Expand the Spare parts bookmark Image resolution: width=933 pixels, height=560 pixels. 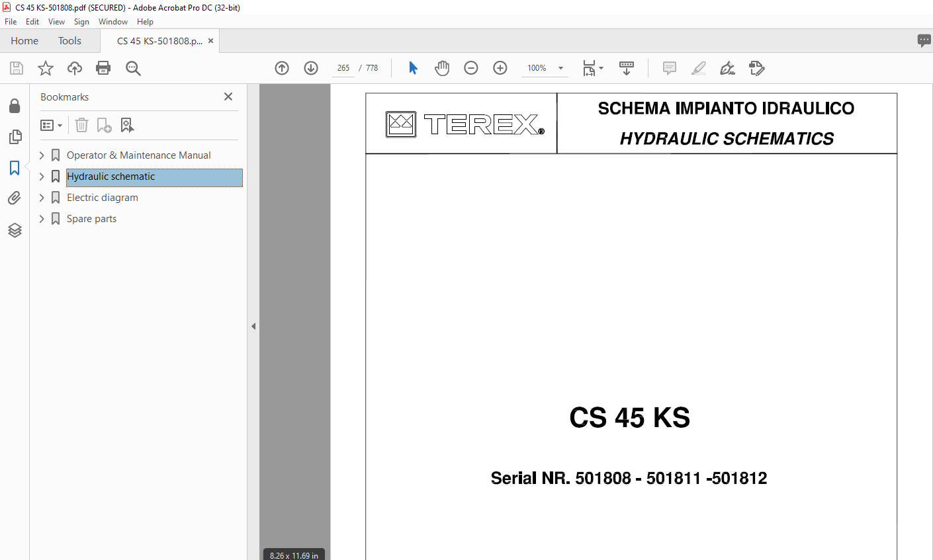(x=42, y=219)
